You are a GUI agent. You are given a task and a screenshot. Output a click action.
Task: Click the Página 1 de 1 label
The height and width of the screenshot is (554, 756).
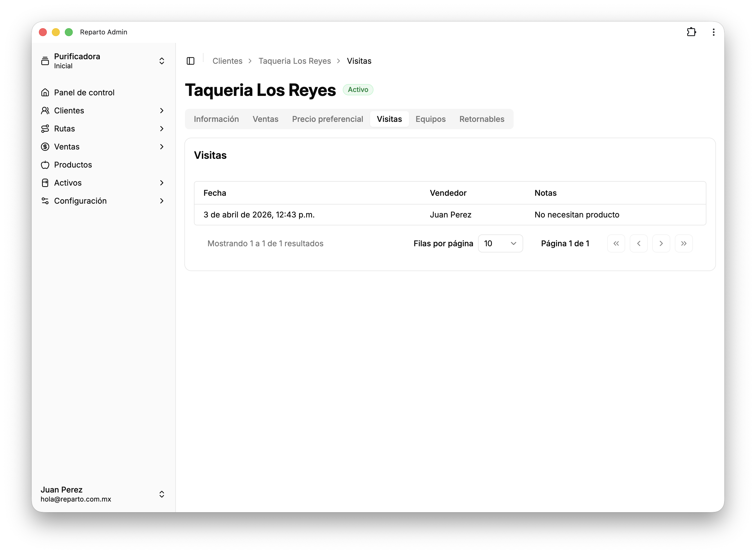(565, 243)
